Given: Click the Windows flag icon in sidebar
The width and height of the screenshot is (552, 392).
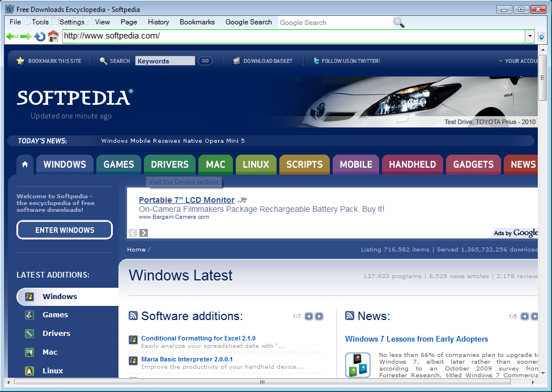Looking at the screenshot, I should click(x=29, y=297).
